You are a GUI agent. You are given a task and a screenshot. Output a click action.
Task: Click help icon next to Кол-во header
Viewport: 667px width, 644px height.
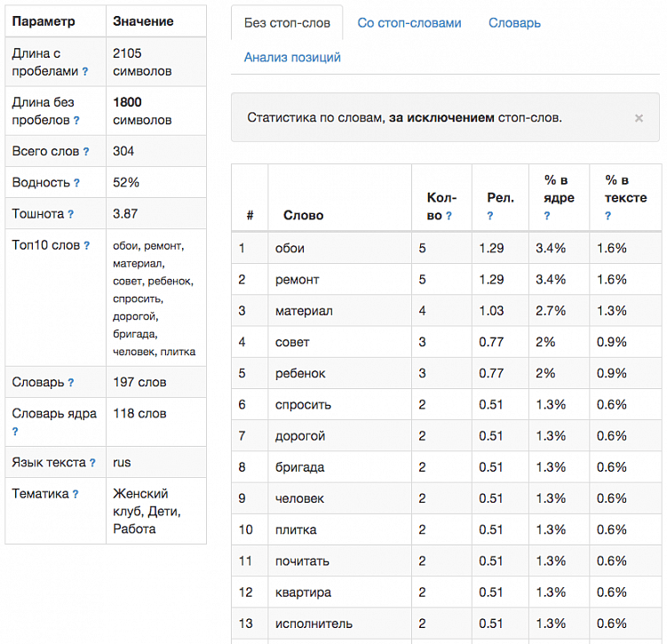(449, 216)
